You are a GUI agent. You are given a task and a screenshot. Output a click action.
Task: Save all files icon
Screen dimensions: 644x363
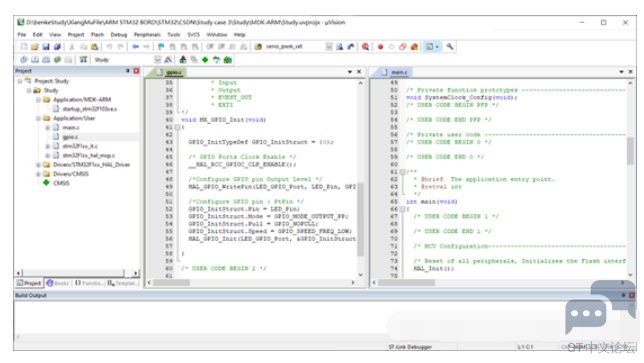click(57, 47)
